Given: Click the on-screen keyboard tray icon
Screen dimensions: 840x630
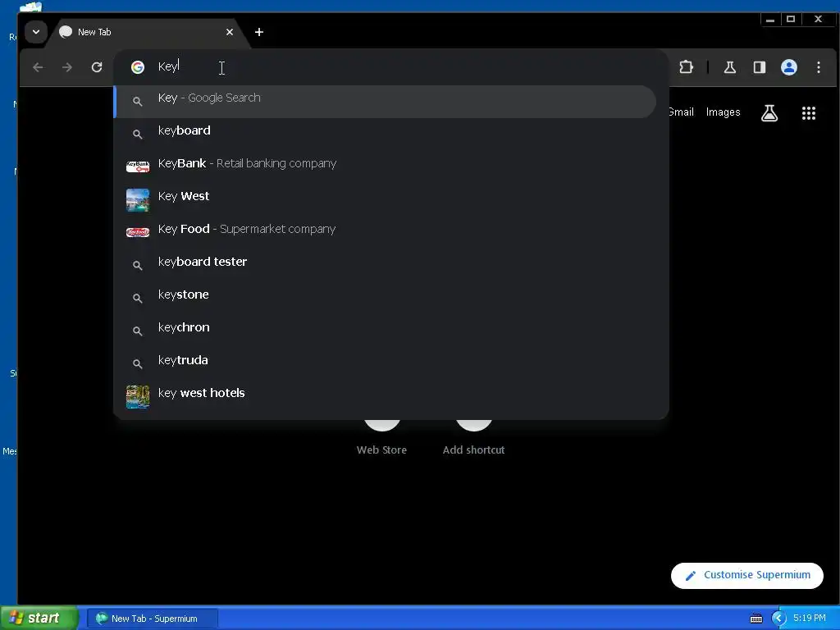Looking at the screenshot, I should (x=756, y=619).
